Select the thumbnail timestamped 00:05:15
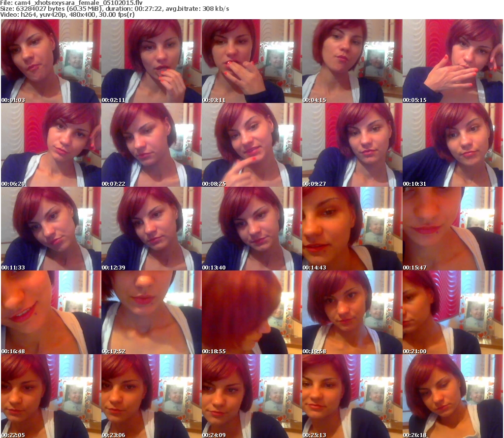This screenshot has height=438, width=504. click(x=453, y=61)
